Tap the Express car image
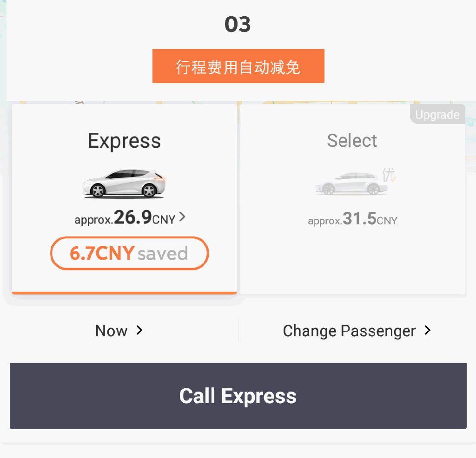 coord(124,183)
